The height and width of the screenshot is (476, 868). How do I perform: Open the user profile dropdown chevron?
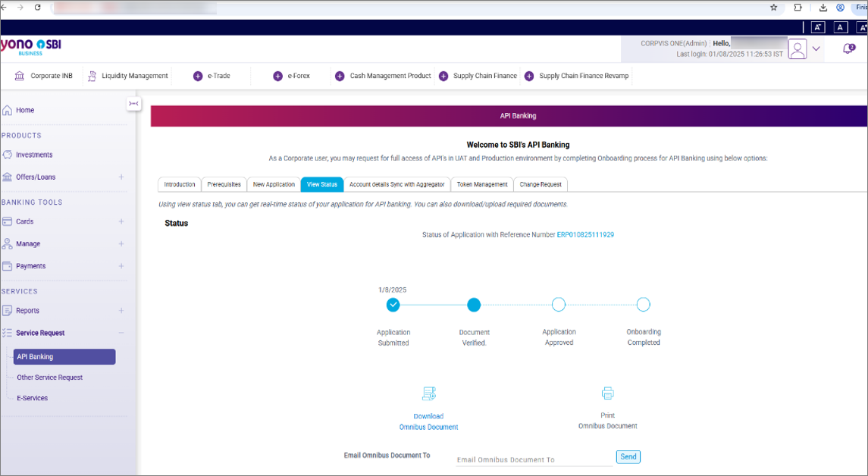(x=816, y=49)
